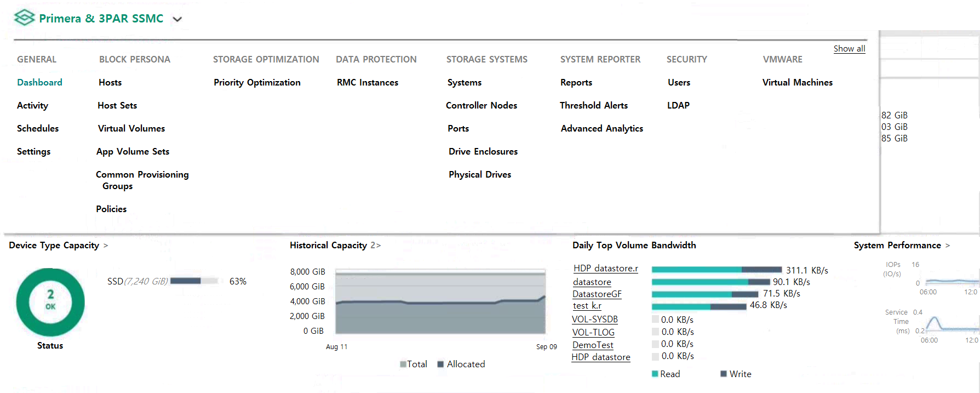Click the Service Time chart
This screenshot has width=980, height=393.
click(x=952, y=323)
